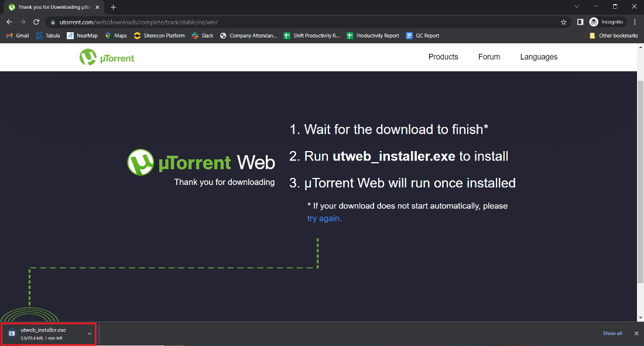
Task: Click the Show all downloads button
Action: click(612, 333)
